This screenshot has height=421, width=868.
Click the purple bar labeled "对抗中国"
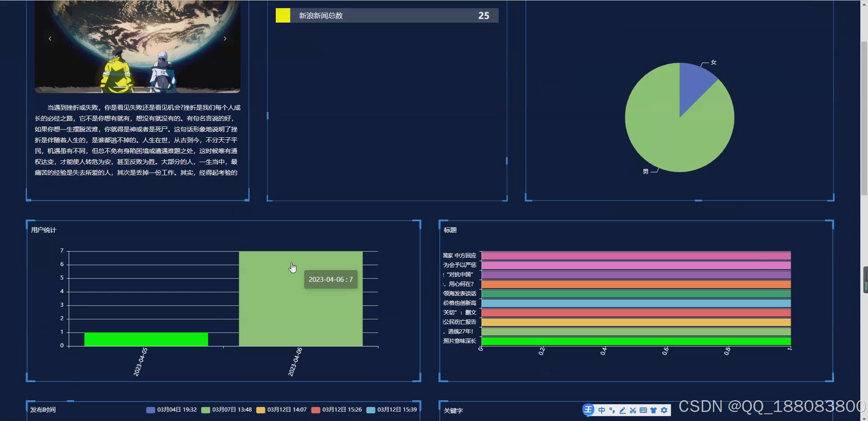click(636, 275)
